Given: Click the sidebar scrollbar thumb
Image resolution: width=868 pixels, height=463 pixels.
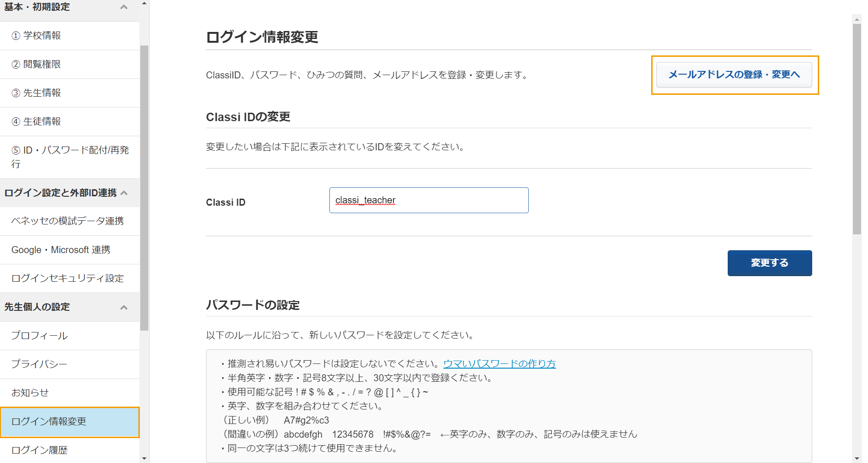Looking at the screenshot, I should click(144, 188).
